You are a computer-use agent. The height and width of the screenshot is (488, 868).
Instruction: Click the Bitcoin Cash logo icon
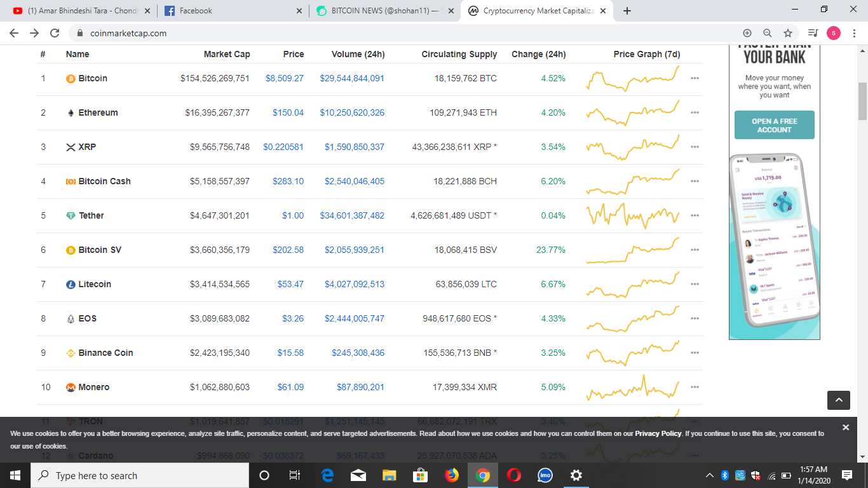tap(71, 182)
